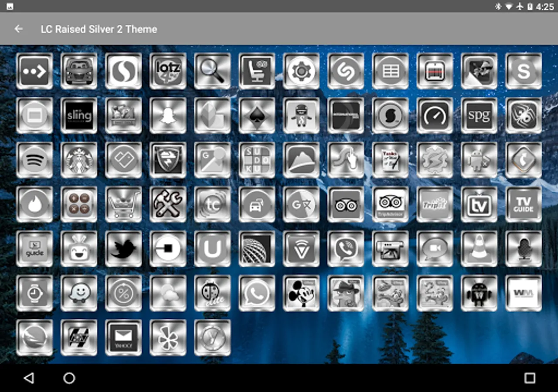This screenshot has height=392, width=558.
Task: Open the ladybug elite icon
Action: point(212,293)
